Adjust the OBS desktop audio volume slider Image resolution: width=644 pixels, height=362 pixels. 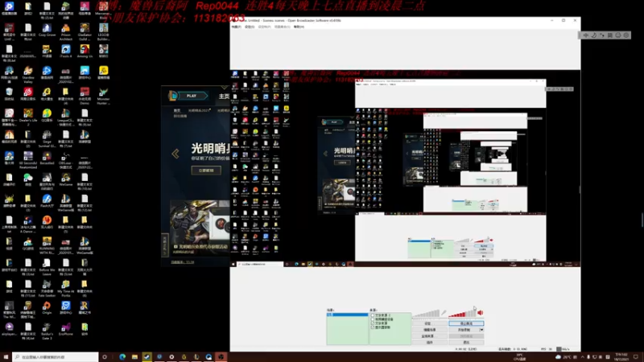tap(462, 314)
